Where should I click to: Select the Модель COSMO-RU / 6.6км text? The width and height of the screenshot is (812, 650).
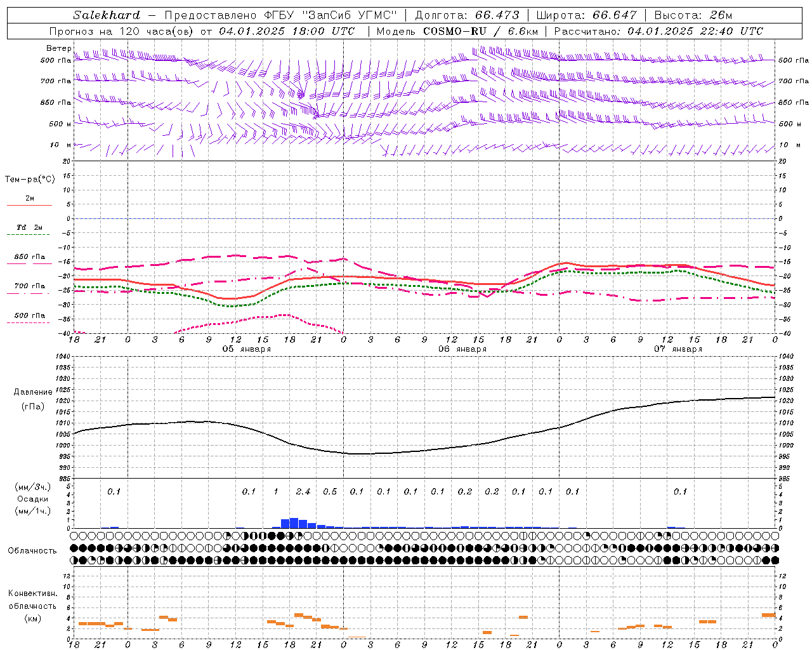(457, 31)
